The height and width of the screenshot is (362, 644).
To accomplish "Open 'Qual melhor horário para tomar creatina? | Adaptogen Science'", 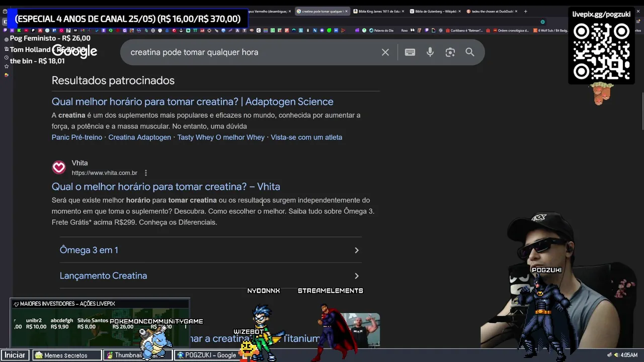I will (192, 102).
